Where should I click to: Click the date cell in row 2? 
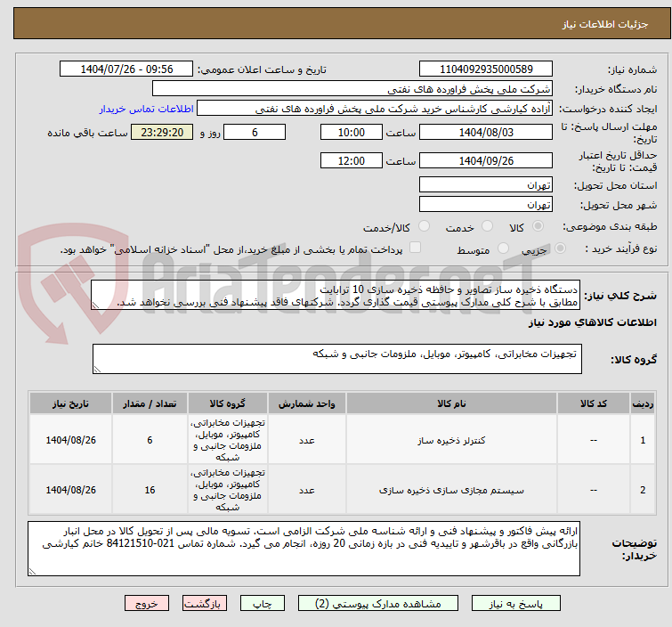[70, 490]
